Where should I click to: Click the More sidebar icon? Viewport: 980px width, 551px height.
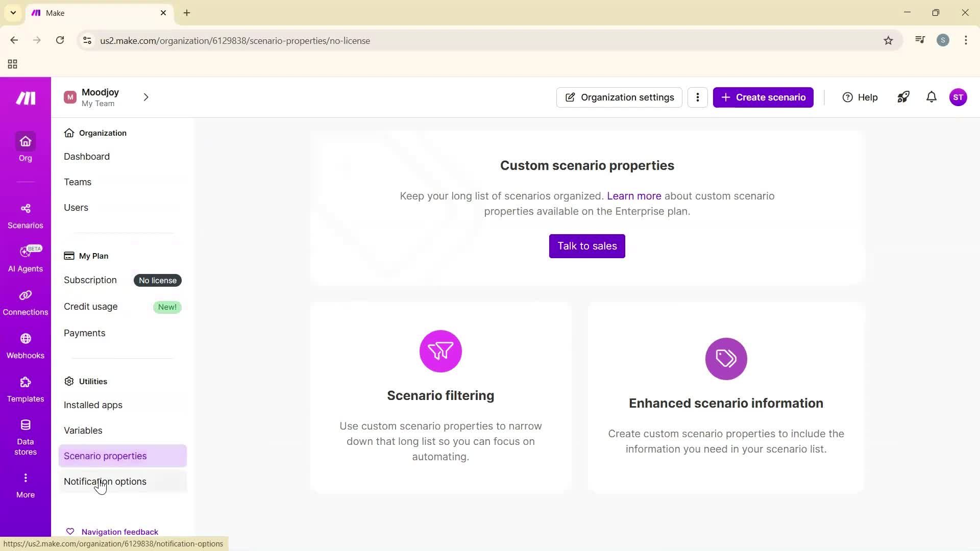point(25,484)
